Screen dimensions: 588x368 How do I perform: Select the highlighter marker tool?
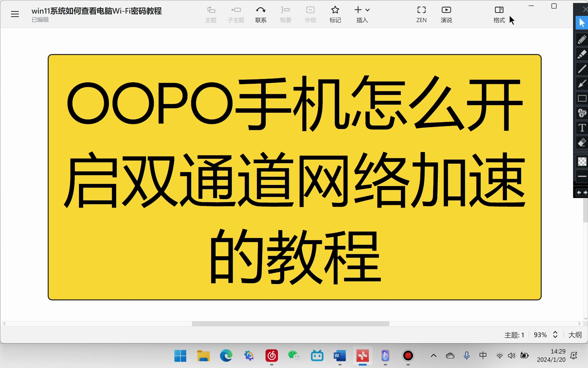pyautogui.click(x=582, y=54)
